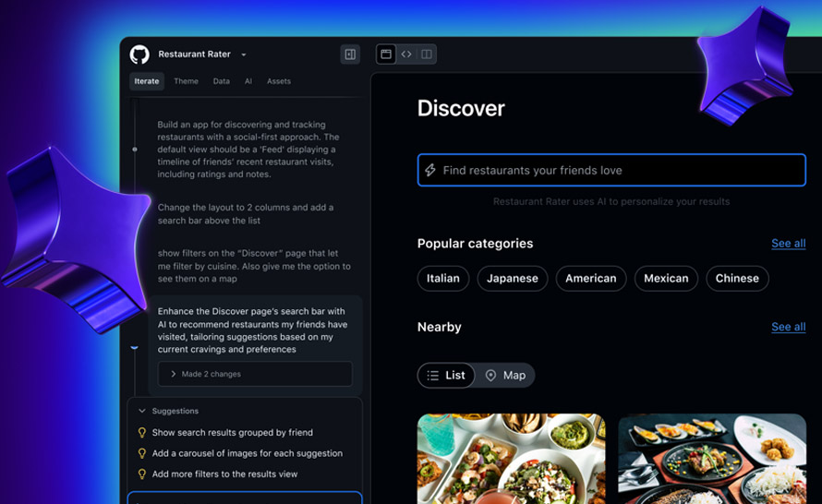This screenshot has width=822, height=504.
Task: Open the dark plates seafood restaurant photo
Action: tap(712, 459)
